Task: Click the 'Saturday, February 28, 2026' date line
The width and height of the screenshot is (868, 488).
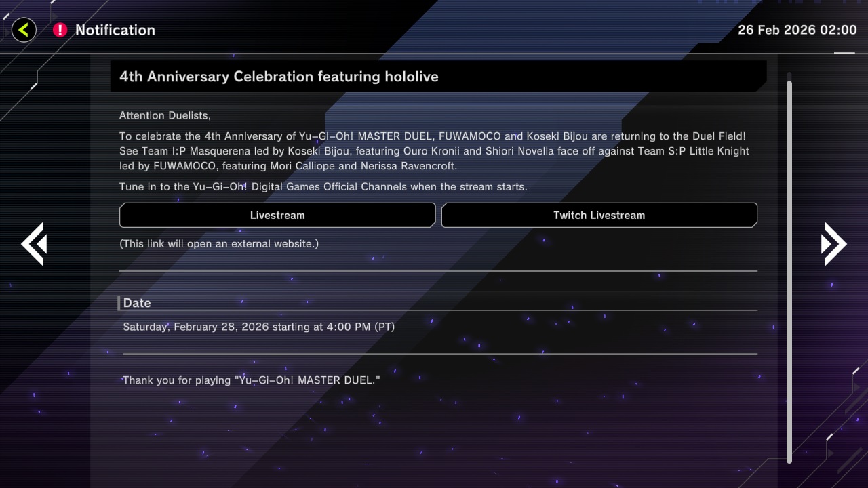Action: pyautogui.click(x=258, y=327)
